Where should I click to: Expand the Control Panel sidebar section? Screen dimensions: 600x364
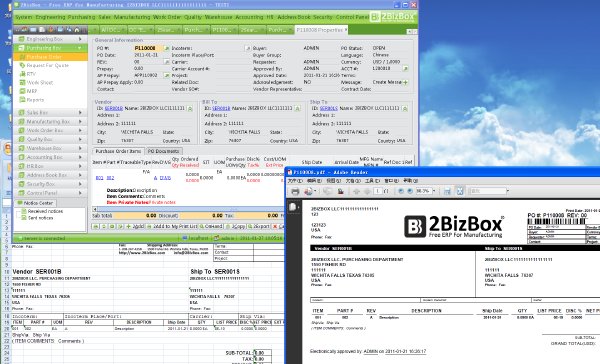tap(51, 193)
